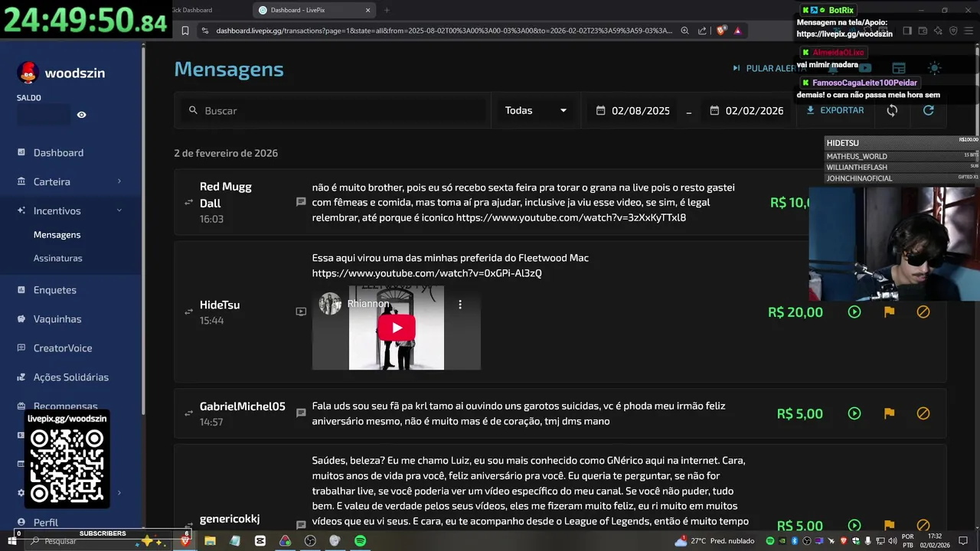
Task: Click the Enquetes poll icon
Action: [21, 290]
